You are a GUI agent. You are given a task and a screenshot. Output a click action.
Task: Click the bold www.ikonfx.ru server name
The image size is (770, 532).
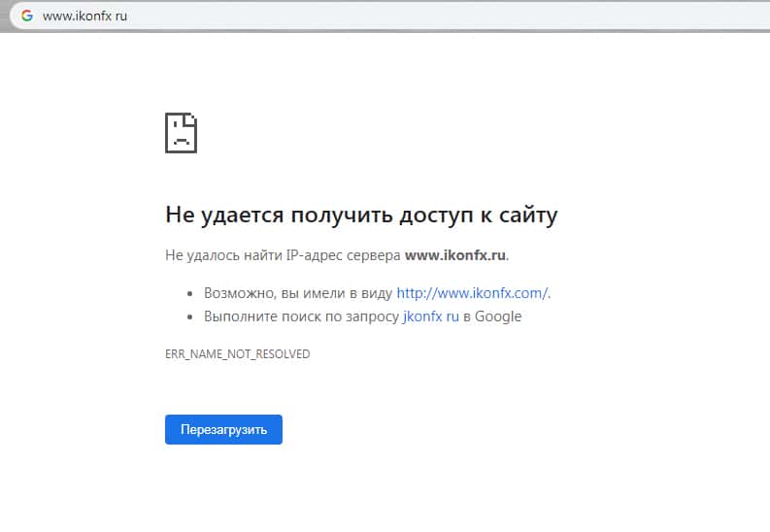coord(455,255)
